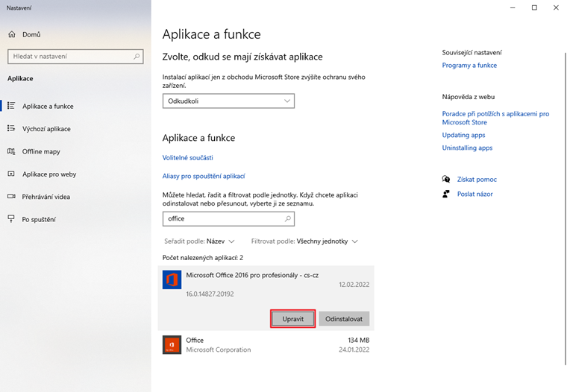Viewport: 567px width, 392px height.
Task: Select the Office Microsoft Corporation entry
Action: pyautogui.click(x=266, y=344)
